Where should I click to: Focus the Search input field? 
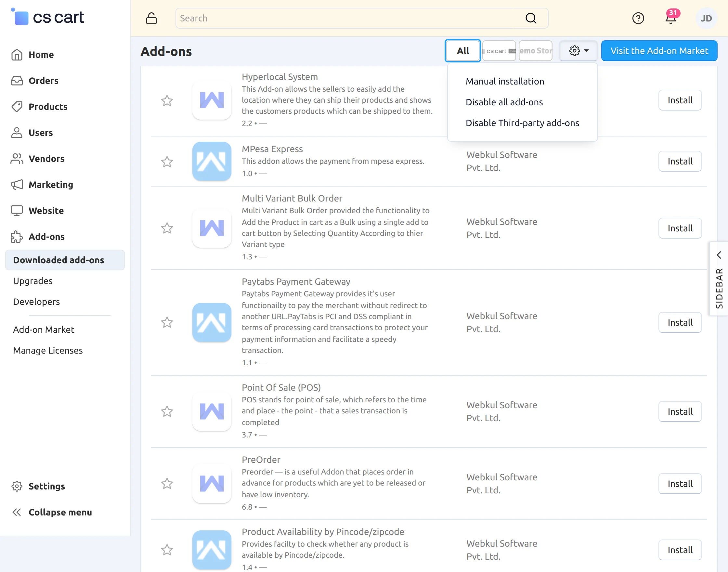point(362,18)
